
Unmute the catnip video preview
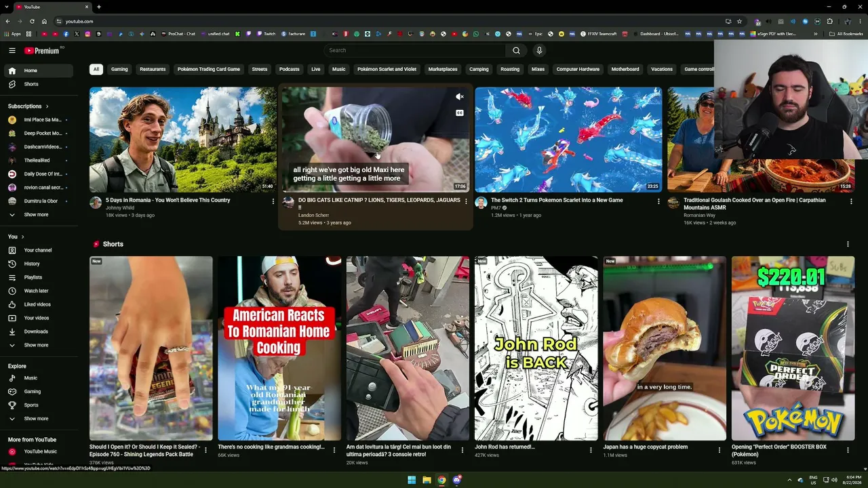(x=460, y=97)
